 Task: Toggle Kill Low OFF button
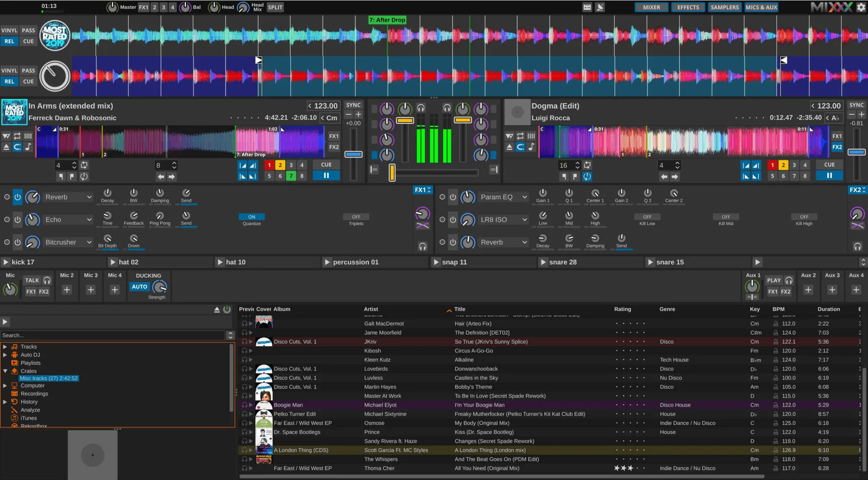click(647, 217)
